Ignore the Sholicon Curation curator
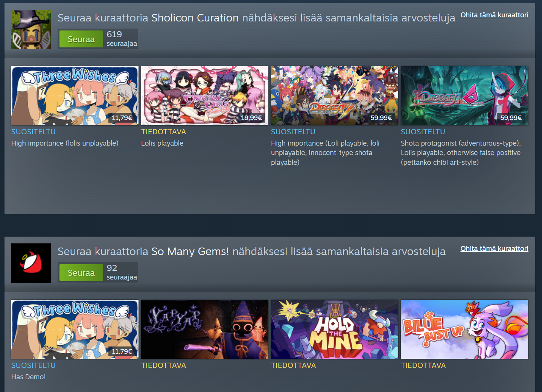This screenshot has width=542, height=392. [494, 15]
